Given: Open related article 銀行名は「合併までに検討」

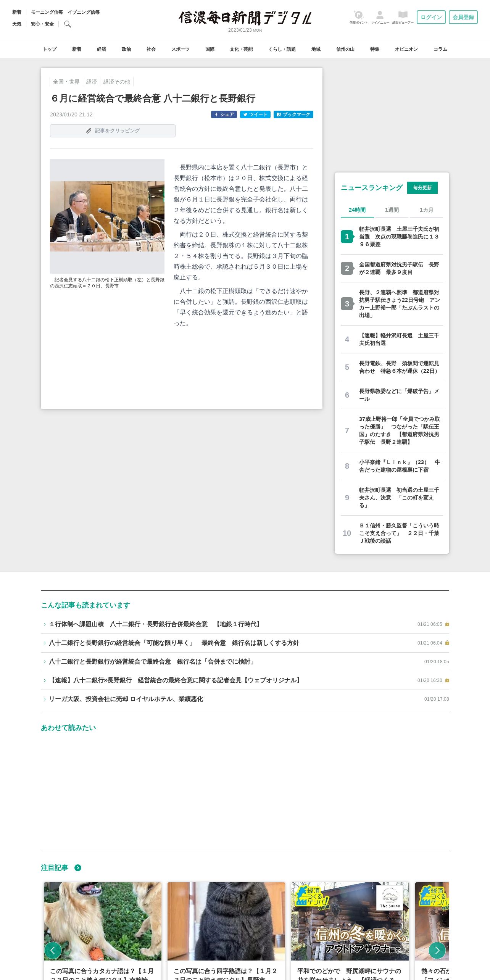Looking at the screenshot, I should 245,662.
